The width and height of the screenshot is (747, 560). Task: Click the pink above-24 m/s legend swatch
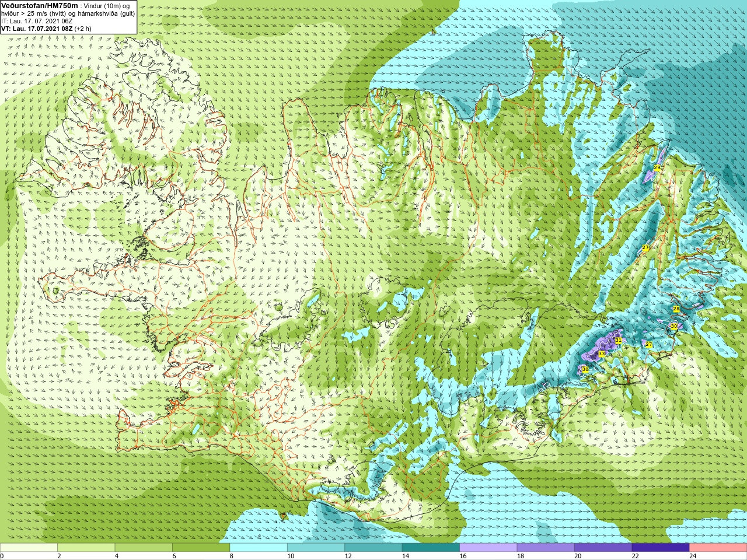coord(718,548)
